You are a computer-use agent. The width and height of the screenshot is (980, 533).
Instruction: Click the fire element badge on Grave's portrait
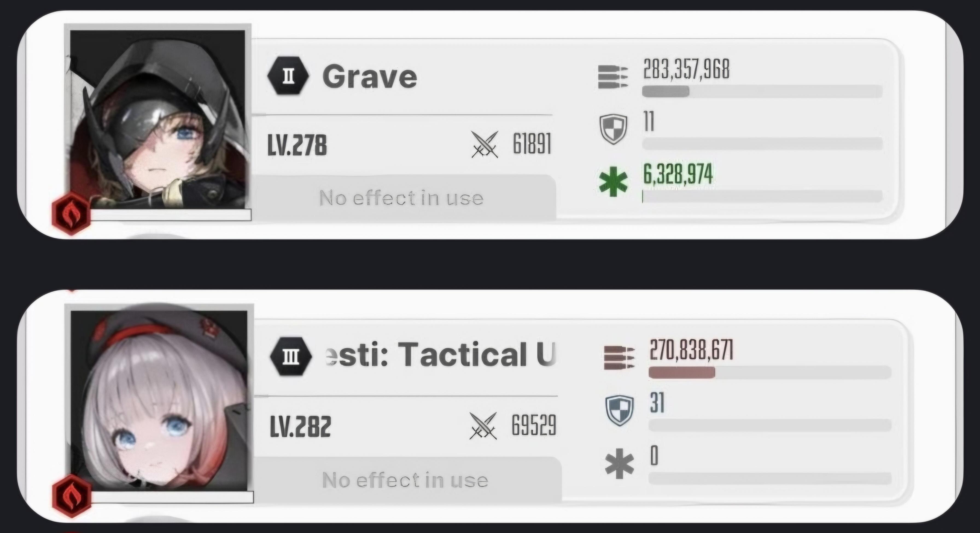coord(71,214)
